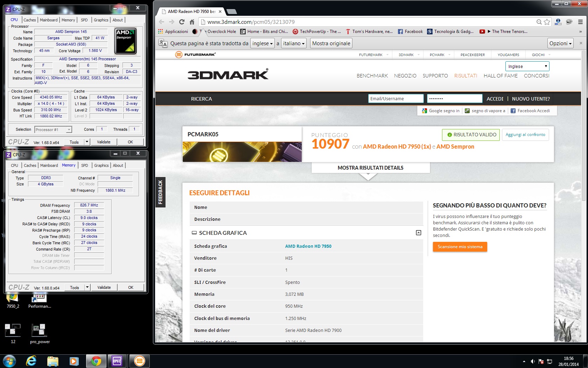
Task: Open Windows Start button
Action: (x=9, y=361)
